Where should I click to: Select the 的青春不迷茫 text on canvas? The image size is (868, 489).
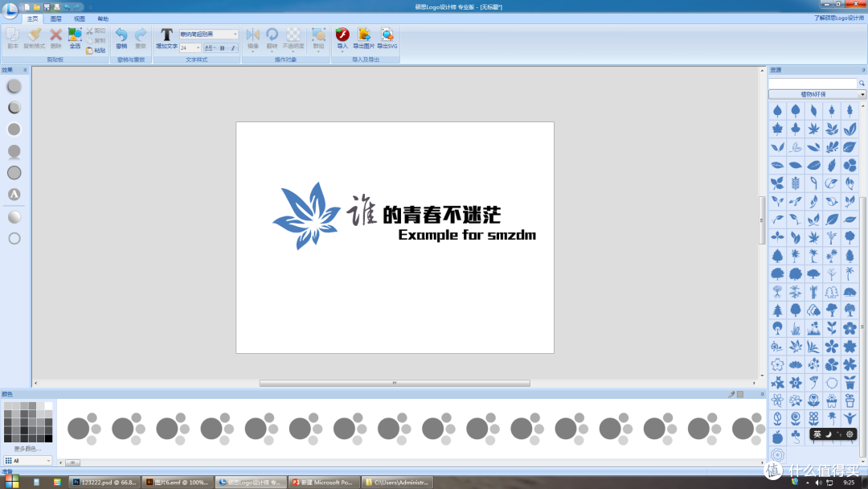tap(442, 215)
